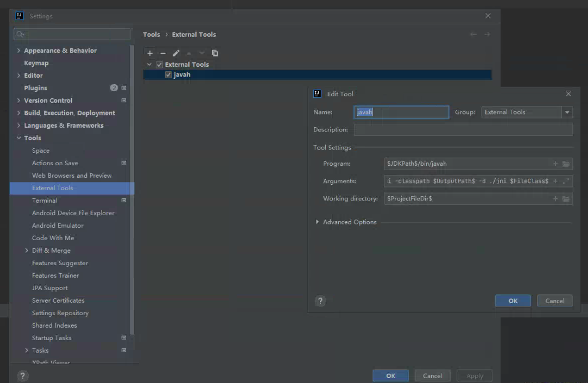Select javah row in tools list

point(317,74)
